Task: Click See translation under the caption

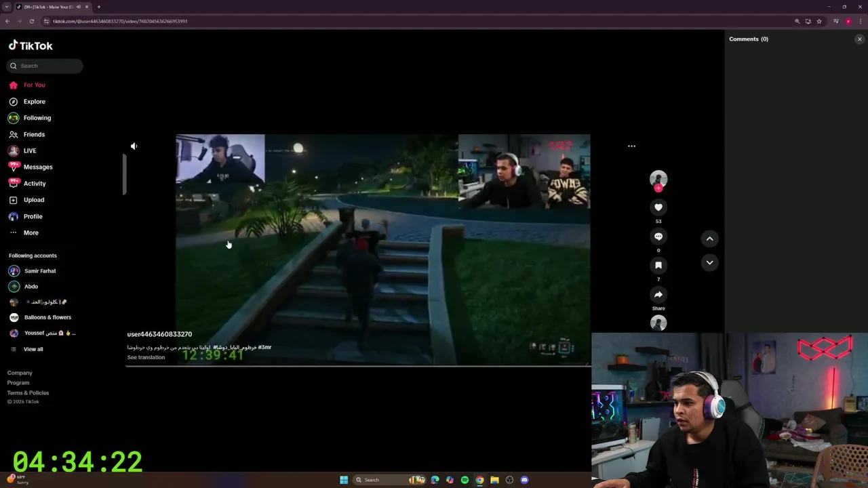Action: [146, 357]
